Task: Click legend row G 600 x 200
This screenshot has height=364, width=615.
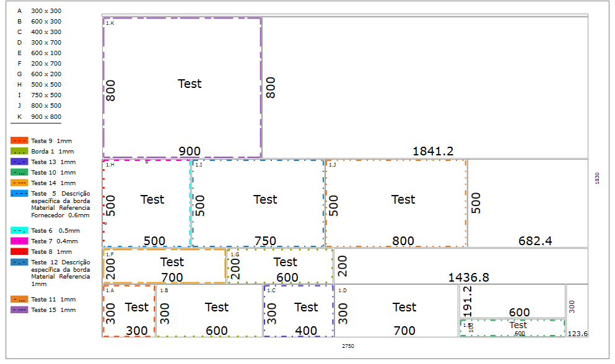Action: click(39, 74)
